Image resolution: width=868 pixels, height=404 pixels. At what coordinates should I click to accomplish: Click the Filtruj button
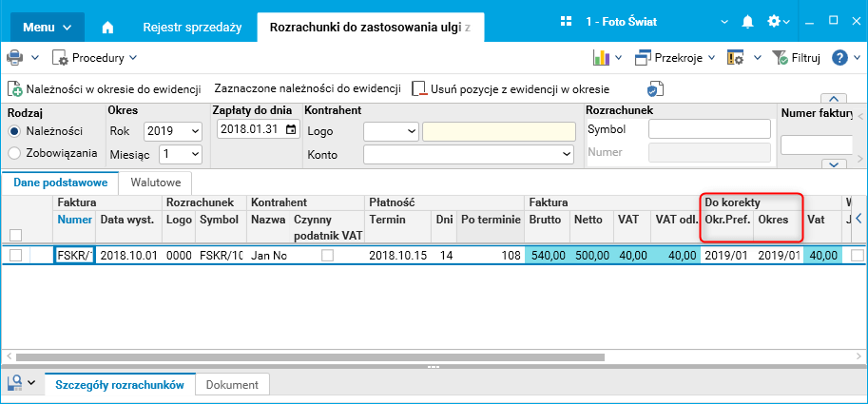pos(796,58)
